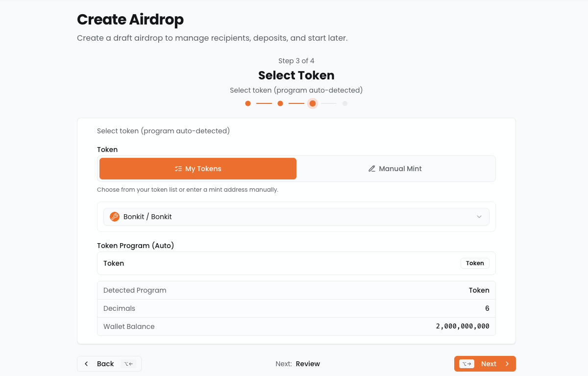Expand the token list via dropdown chevron
Image resolution: width=588 pixels, height=376 pixels.
tap(479, 217)
